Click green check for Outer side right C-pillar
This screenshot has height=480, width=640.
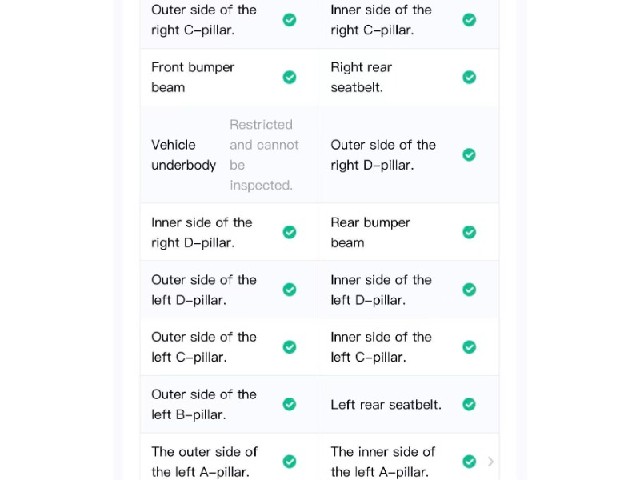289,20
